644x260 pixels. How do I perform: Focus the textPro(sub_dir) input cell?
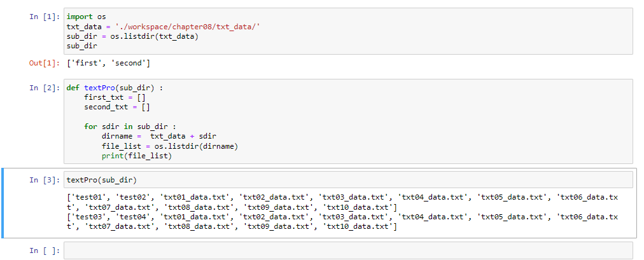(348, 180)
